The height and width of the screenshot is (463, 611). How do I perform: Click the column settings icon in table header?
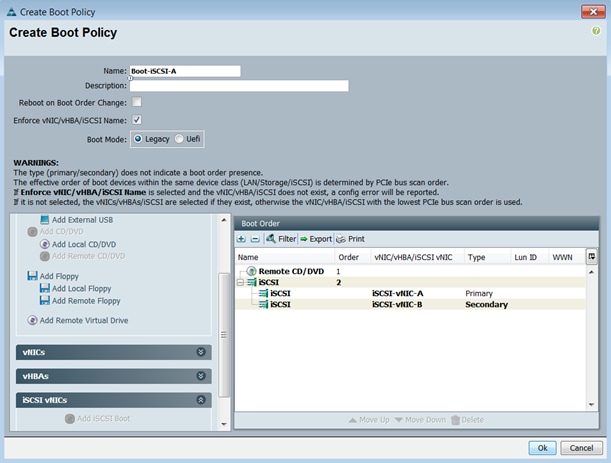point(591,257)
